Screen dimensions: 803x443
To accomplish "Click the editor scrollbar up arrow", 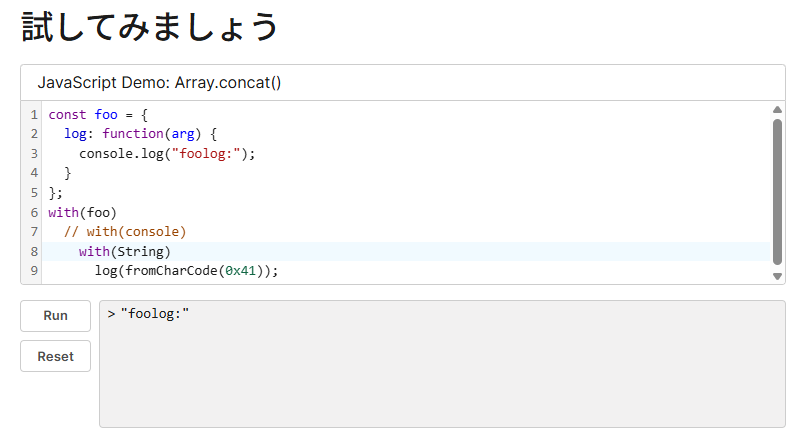I will pos(777,110).
